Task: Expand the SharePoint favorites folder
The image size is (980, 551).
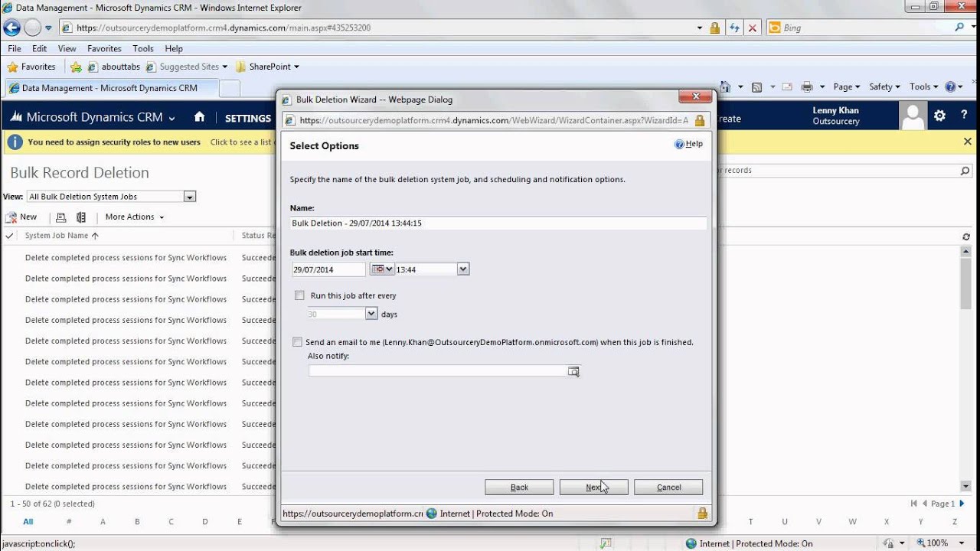Action: click(266, 67)
